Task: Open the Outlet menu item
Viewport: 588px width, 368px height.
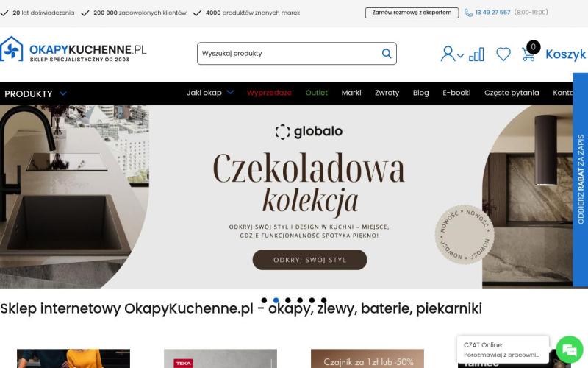Action: point(317,93)
